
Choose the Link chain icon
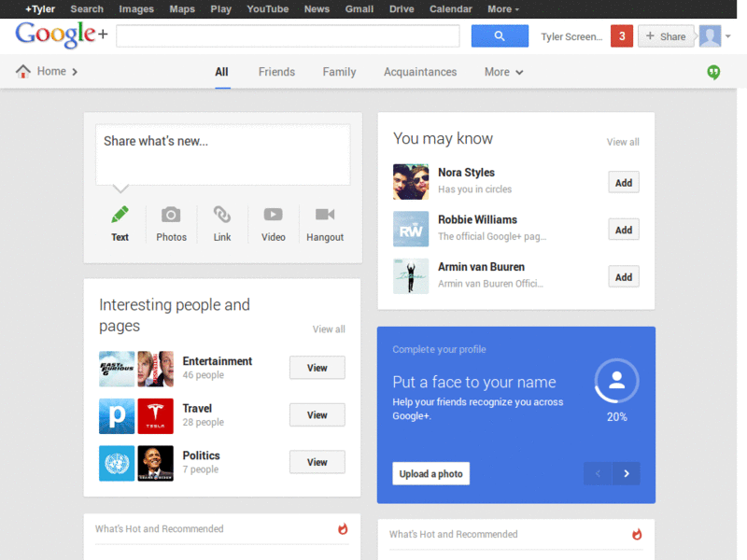(222, 215)
